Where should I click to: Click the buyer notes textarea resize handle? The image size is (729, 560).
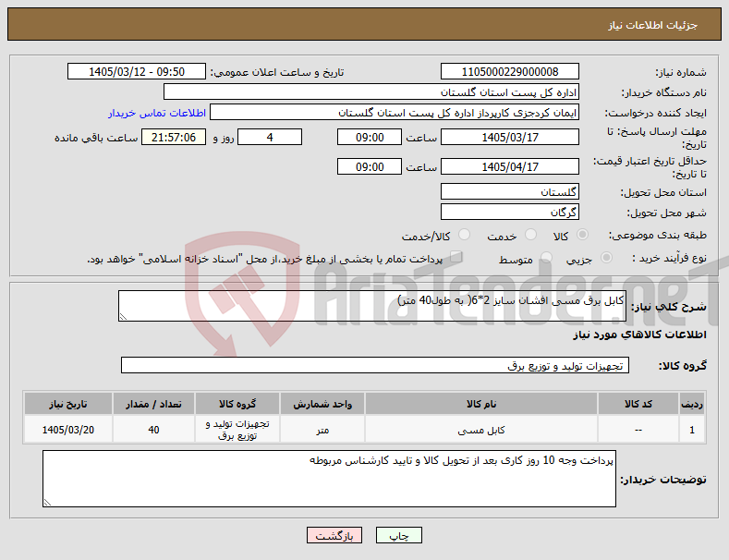[47, 503]
